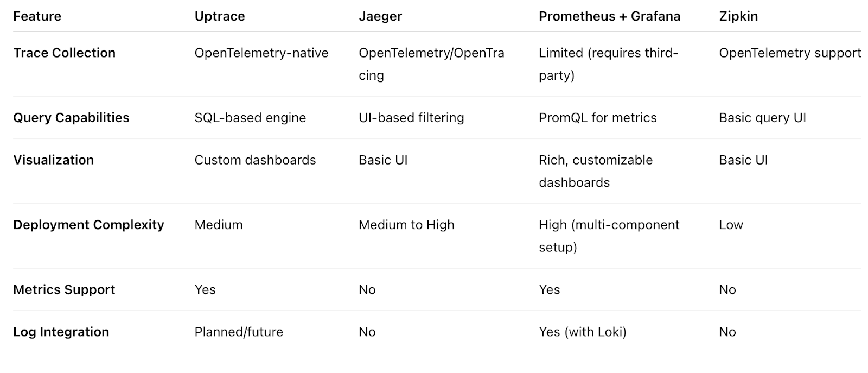Click the Feature column header

37,16
